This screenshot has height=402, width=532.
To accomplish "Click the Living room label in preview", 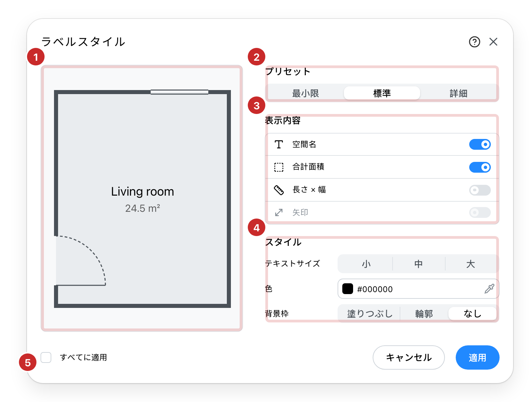I will (142, 192).
